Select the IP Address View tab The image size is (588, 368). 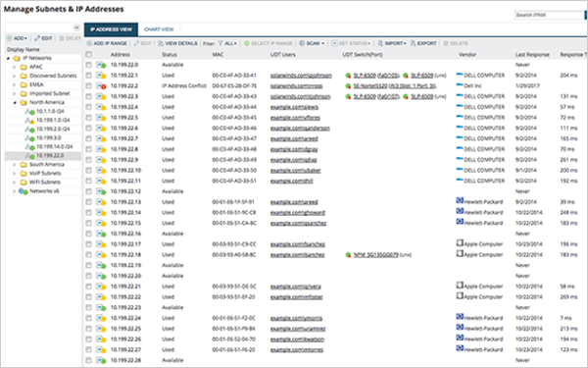[x=111, y=29]
